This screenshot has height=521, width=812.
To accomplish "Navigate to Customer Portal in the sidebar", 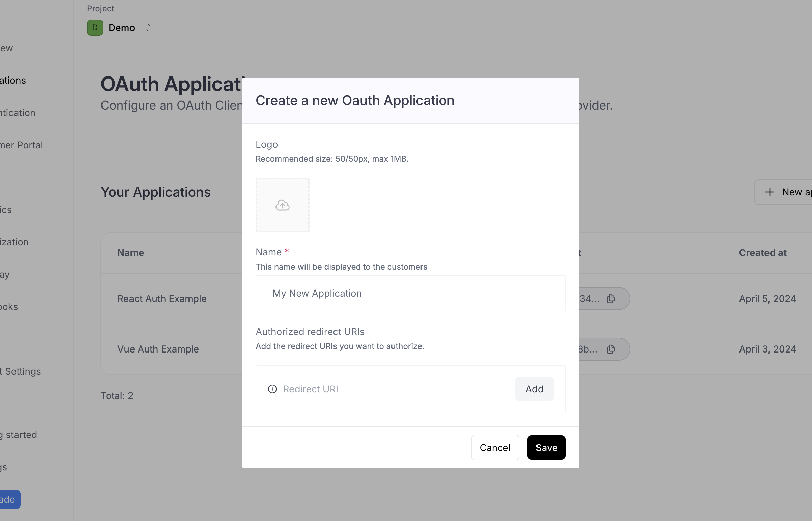I will coord(21,145).
